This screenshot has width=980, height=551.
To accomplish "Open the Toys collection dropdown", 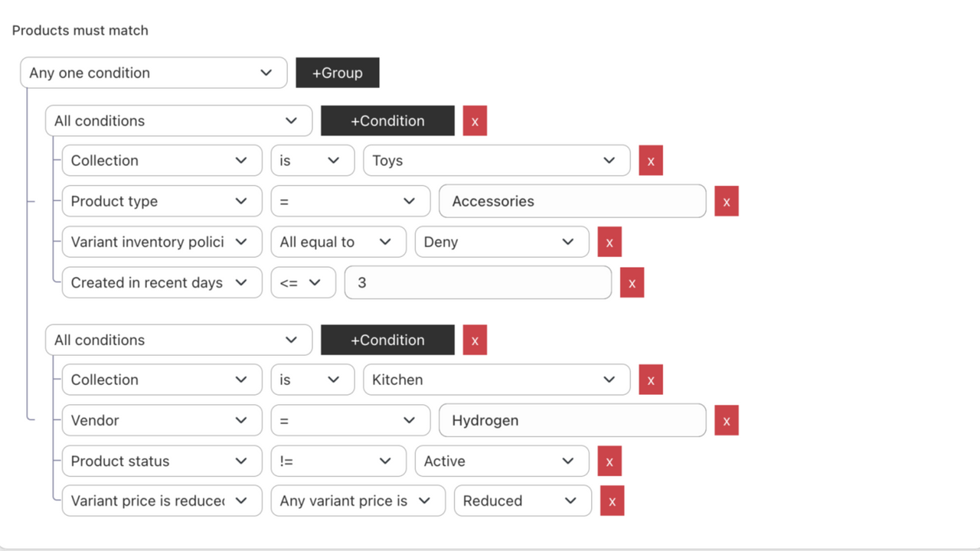I will [496, 160].
